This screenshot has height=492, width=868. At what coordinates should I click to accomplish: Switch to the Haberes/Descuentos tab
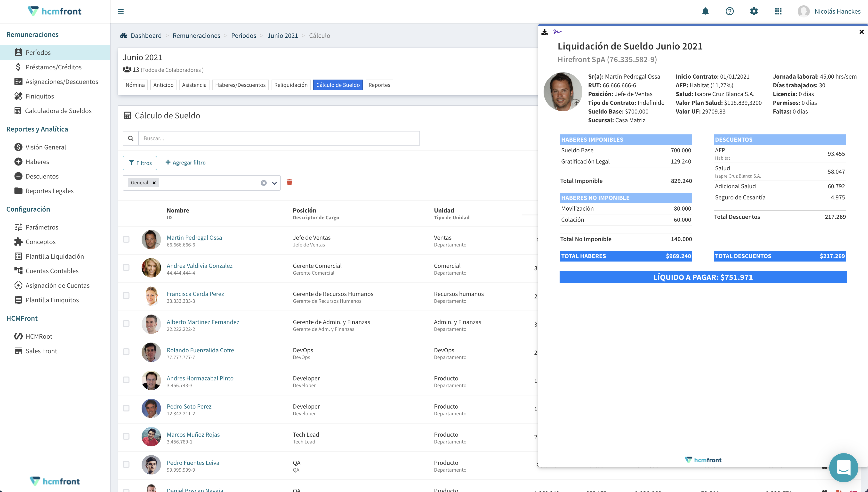click(x=240, y=85)
